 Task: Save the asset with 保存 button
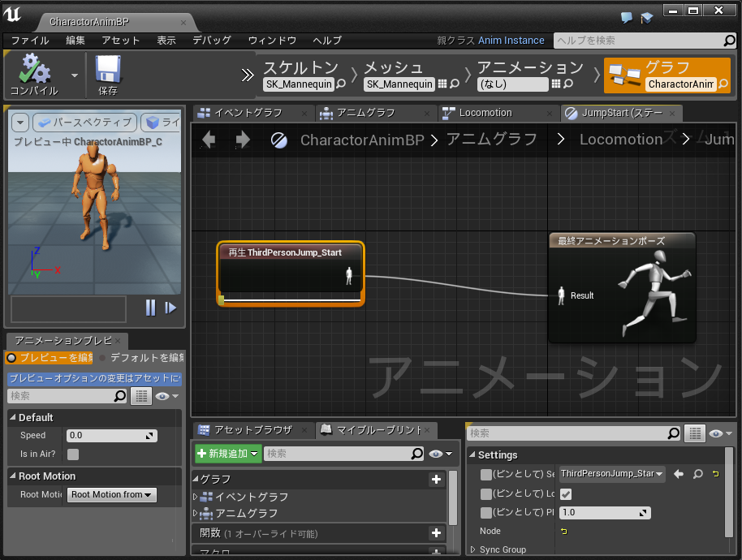(108, 75)
